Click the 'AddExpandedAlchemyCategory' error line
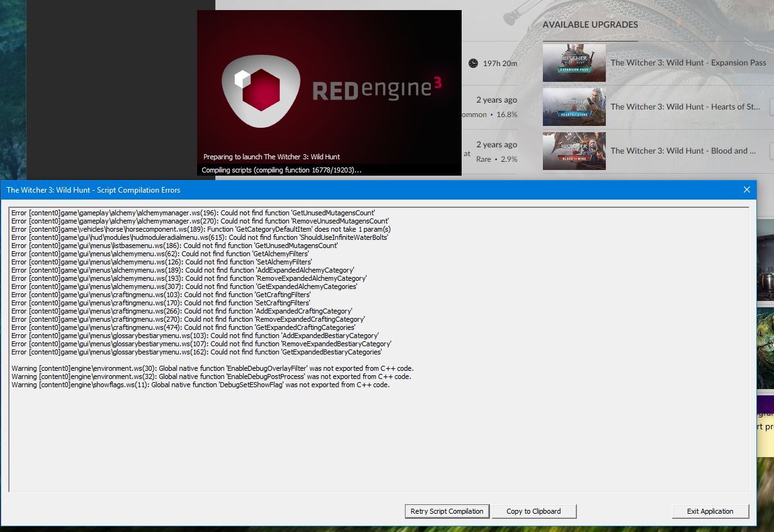 click(183, 270)
